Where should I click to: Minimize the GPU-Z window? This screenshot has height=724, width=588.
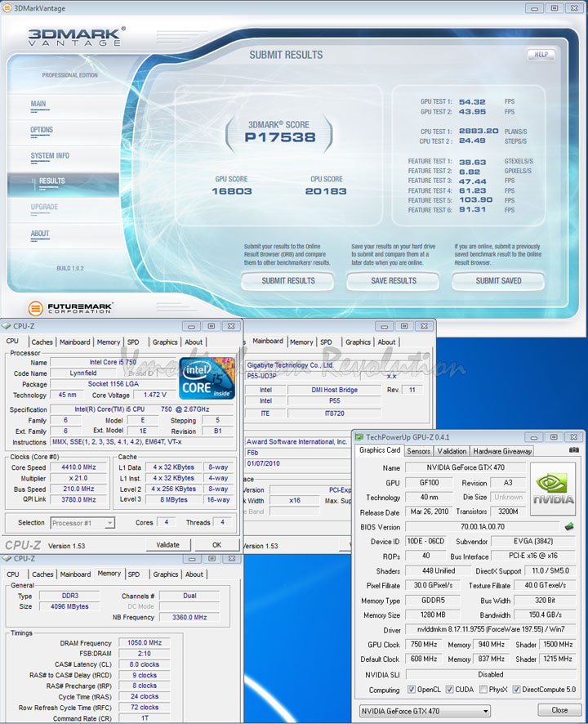coord(534,437)
